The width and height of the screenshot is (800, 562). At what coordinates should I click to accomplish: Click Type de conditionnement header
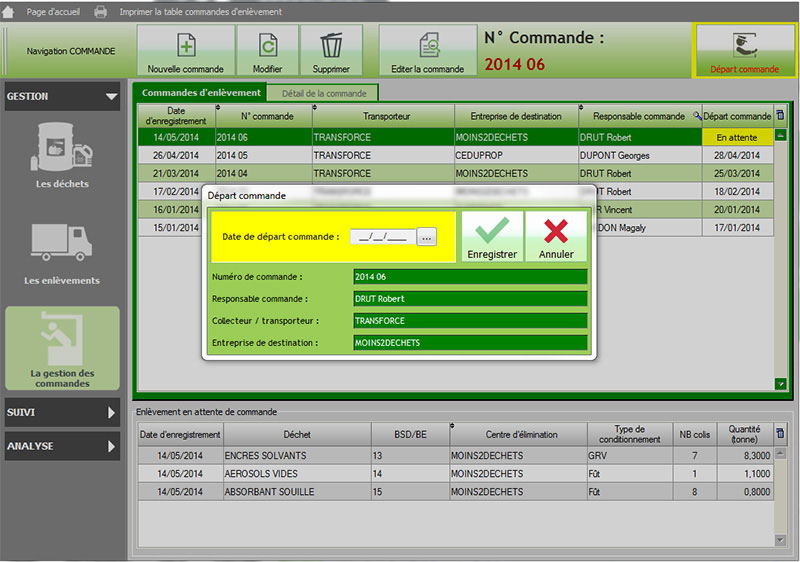630,435
